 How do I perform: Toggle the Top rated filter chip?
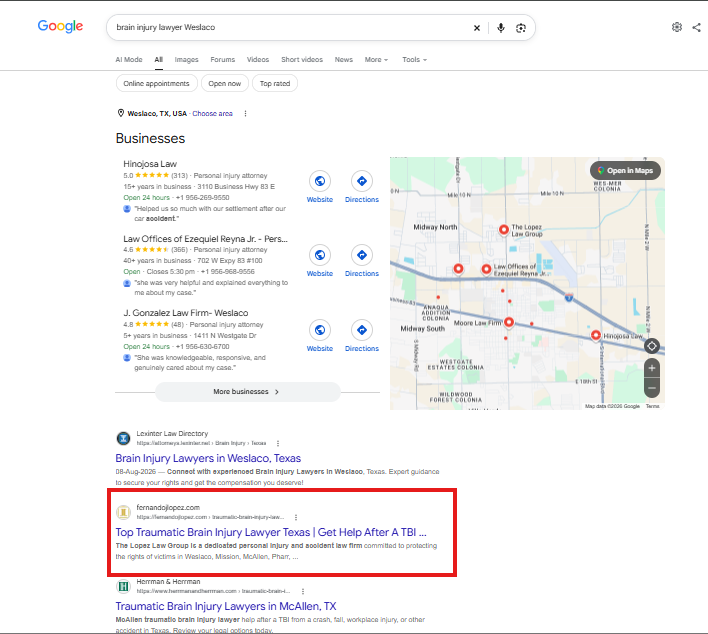point(275,84)
